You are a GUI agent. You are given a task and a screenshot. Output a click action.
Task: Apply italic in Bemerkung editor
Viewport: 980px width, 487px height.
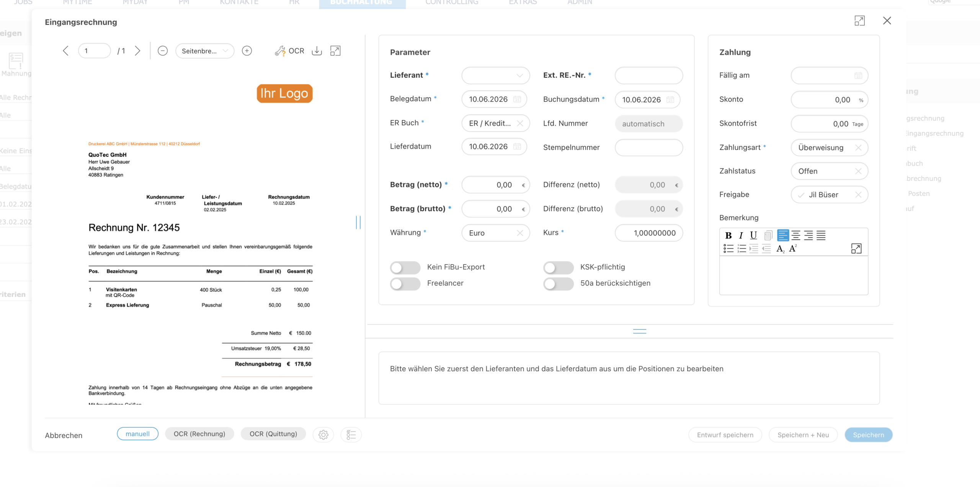(x=741, y=235)
